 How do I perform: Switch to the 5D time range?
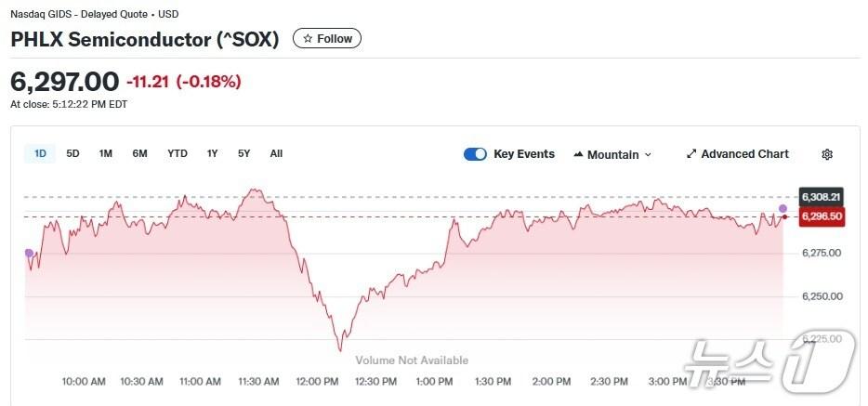(x=72, y=153)
